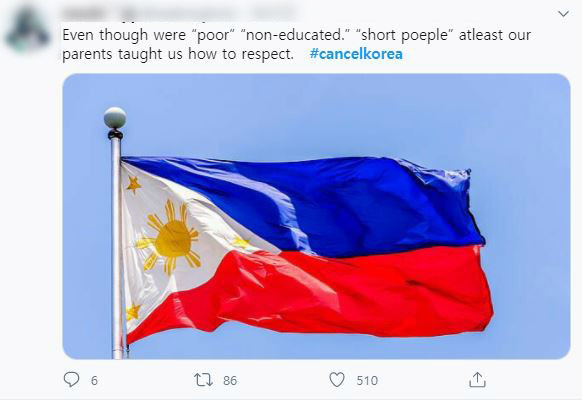582x400 pixels.
Task: Open the #cancelkorea hashtag link
Action: [356, 54]
